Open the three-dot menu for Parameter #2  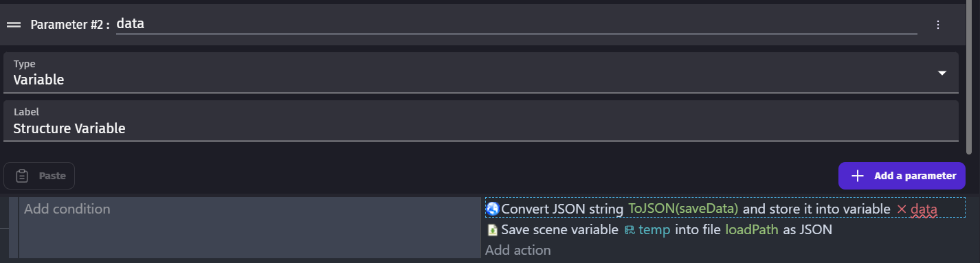coord(938,24)
